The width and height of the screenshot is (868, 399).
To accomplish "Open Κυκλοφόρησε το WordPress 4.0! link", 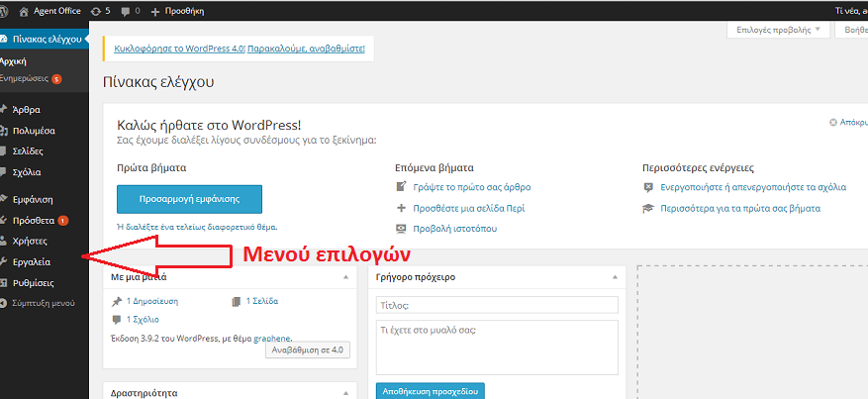I will (x=180, y=49).
